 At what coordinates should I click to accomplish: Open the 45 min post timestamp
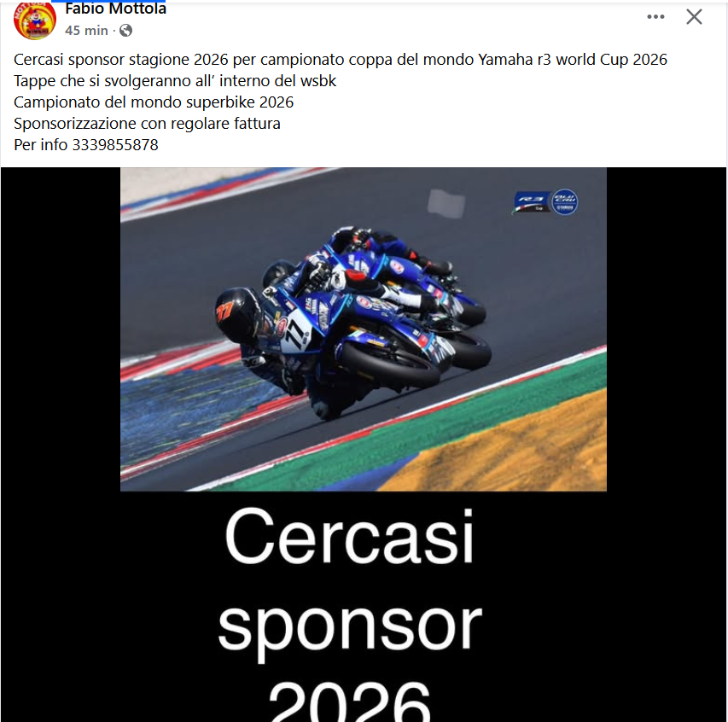pos(86,31)
